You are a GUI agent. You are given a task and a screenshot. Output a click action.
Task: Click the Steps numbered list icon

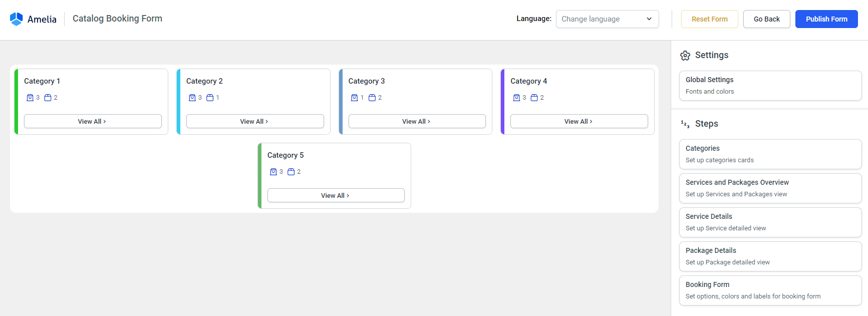685,124
